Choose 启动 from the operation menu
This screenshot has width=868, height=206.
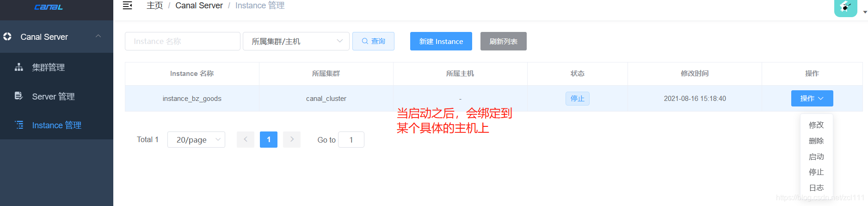pos(816,156)
